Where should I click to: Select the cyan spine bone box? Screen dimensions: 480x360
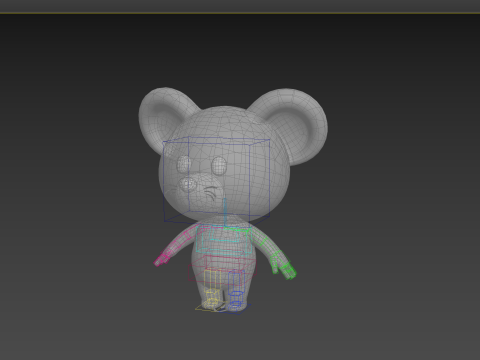click(x=223, y=239)
